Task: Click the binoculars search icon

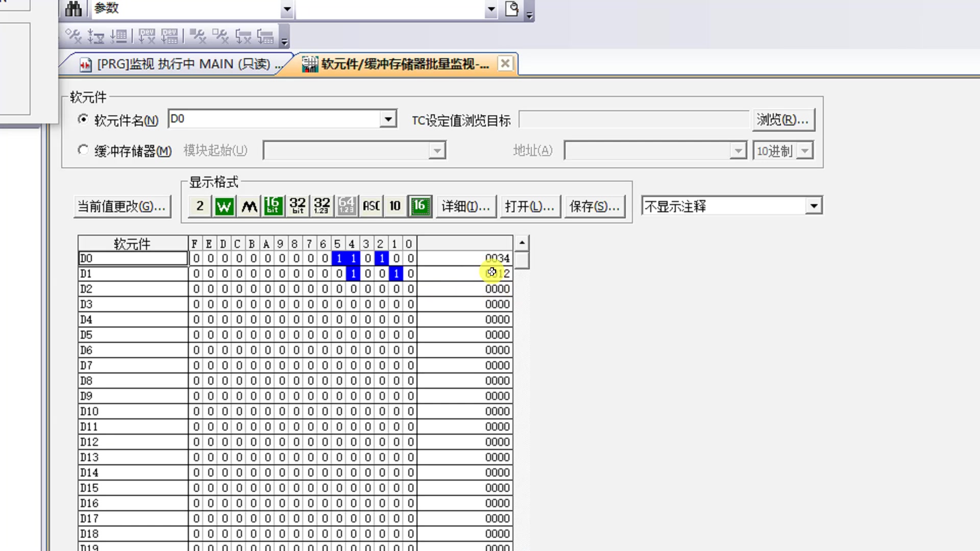Action: [x=73, y=9]
